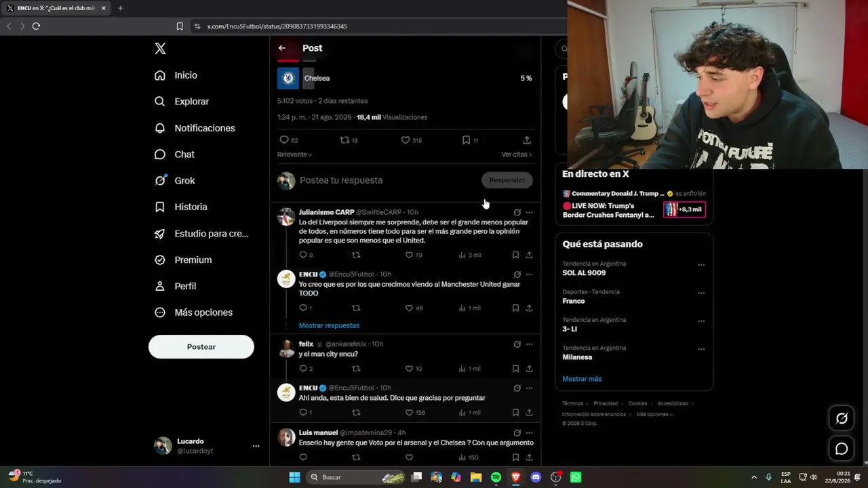Open File Explorer from the taskbar
868x488 pixels.
pyautogui.click(x=476, y=477)
